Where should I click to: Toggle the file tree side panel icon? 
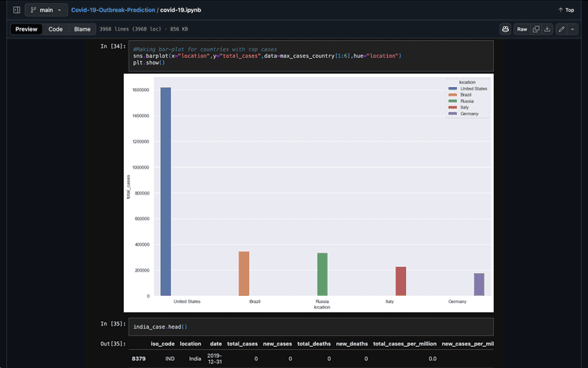tap(16, 10)
